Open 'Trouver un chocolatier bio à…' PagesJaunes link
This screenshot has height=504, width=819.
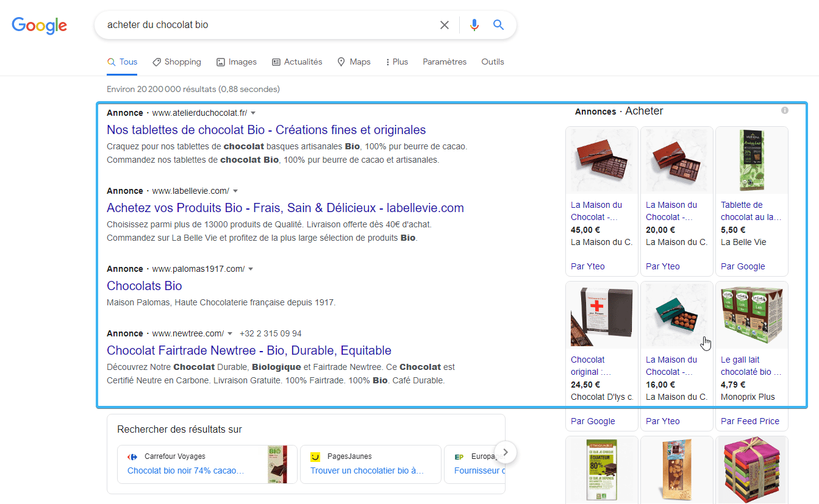(367, 470)
